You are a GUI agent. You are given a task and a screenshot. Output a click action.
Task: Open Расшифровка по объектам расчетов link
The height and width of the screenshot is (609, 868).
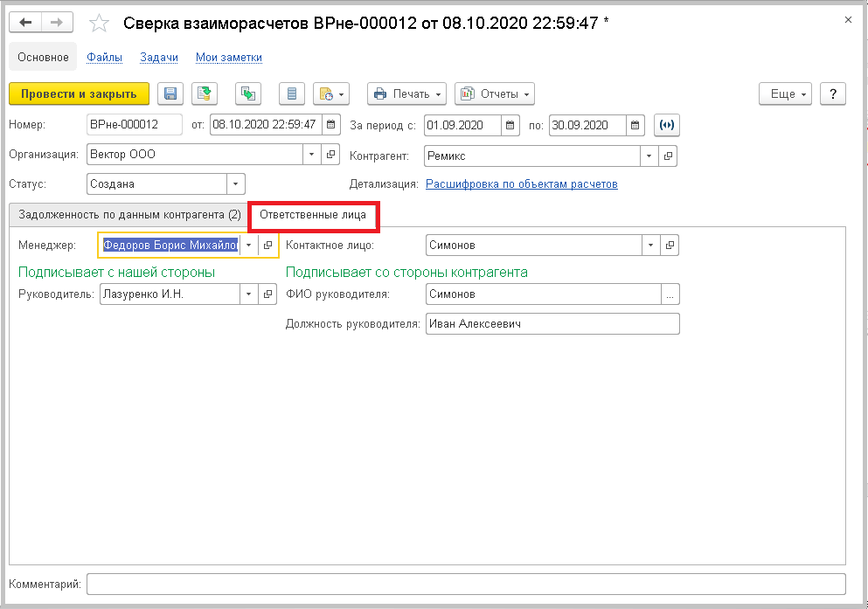(521, 184)
